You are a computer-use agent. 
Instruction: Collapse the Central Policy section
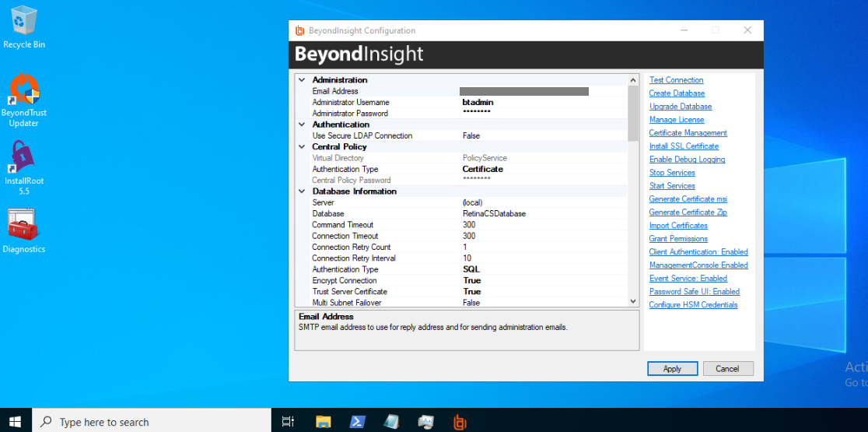[302, 147]
